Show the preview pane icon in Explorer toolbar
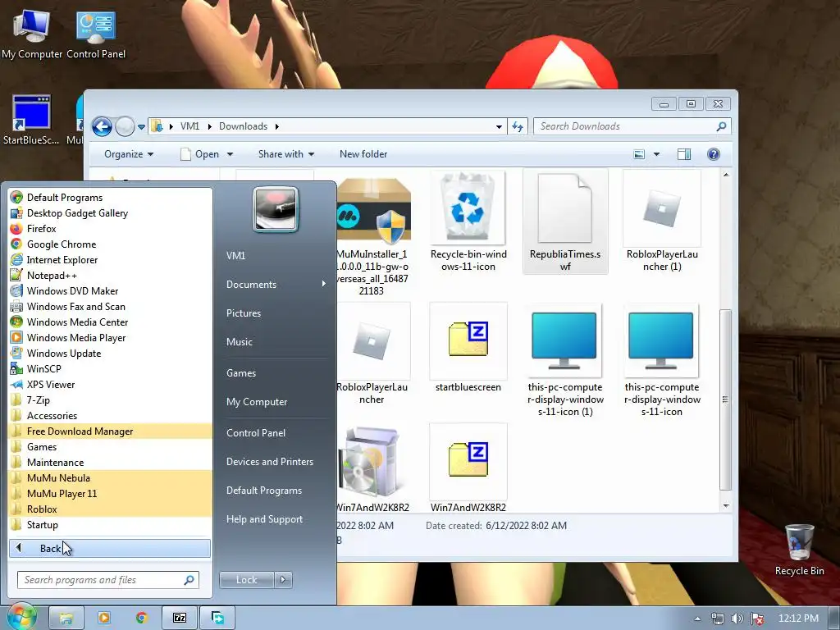 684,154
